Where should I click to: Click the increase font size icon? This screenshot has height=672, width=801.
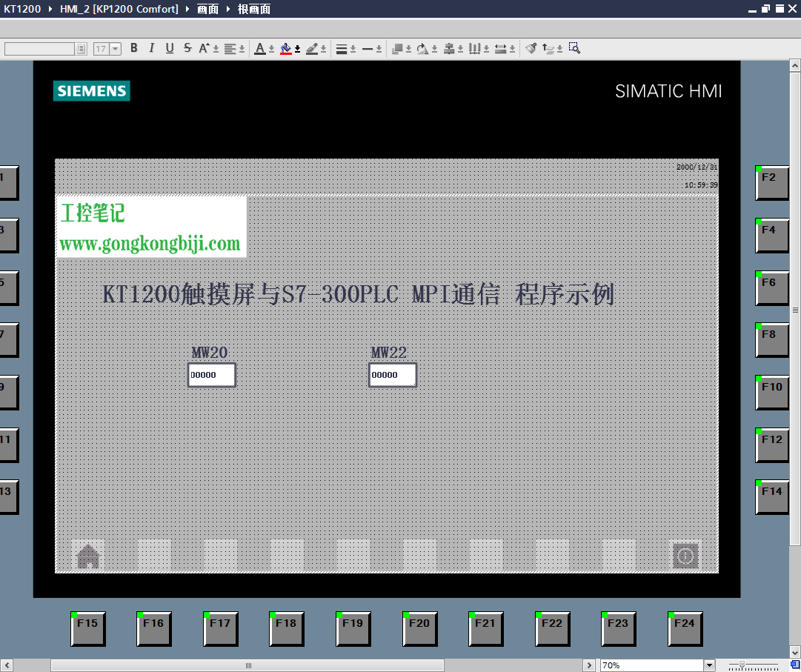click(x=205, y=48)
